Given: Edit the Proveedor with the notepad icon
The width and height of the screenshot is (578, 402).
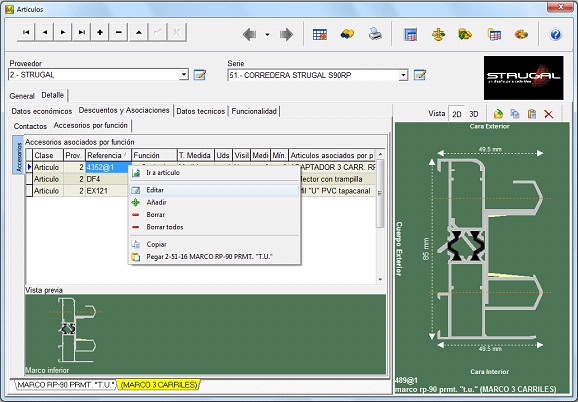Looking at the screenshot, I should tap(199, 75).
